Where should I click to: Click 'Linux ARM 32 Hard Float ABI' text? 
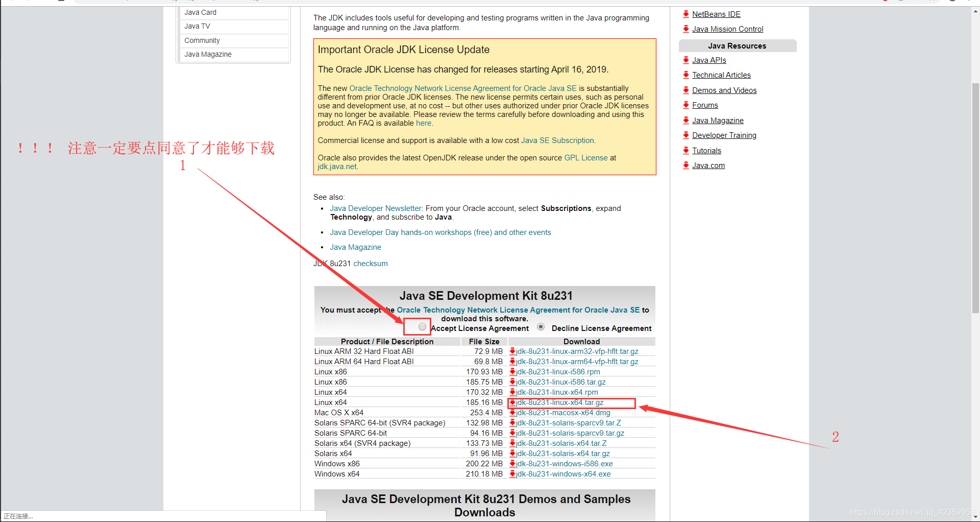tap(364, 351)
